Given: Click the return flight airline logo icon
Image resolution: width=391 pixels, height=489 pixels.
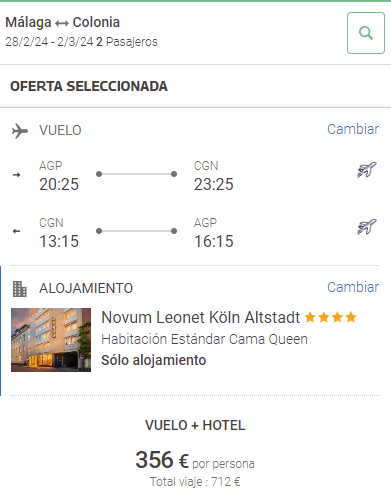Looking at the screenshot, I should click(x=367, y=227).
